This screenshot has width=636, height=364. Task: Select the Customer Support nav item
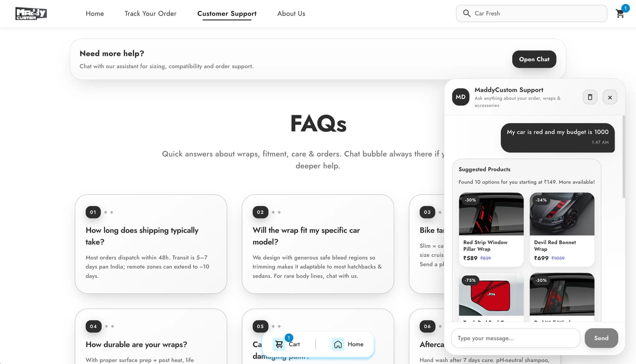click(227, 13)
